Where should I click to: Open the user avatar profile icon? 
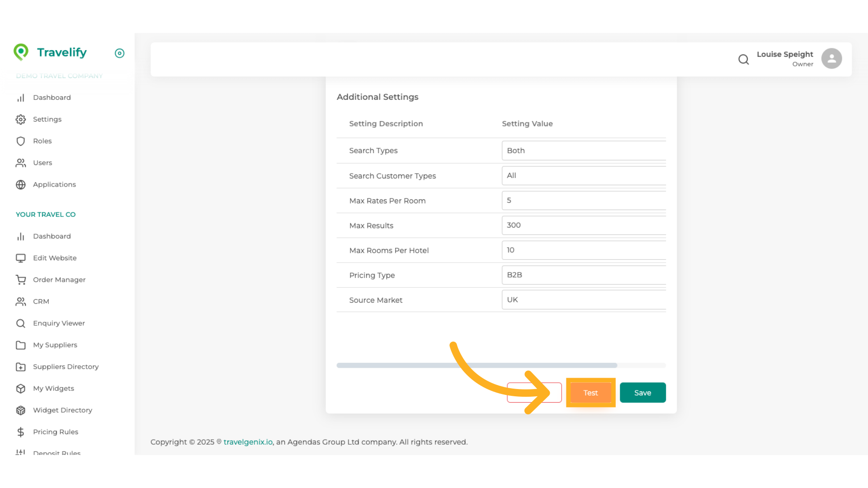click(831, 59)
